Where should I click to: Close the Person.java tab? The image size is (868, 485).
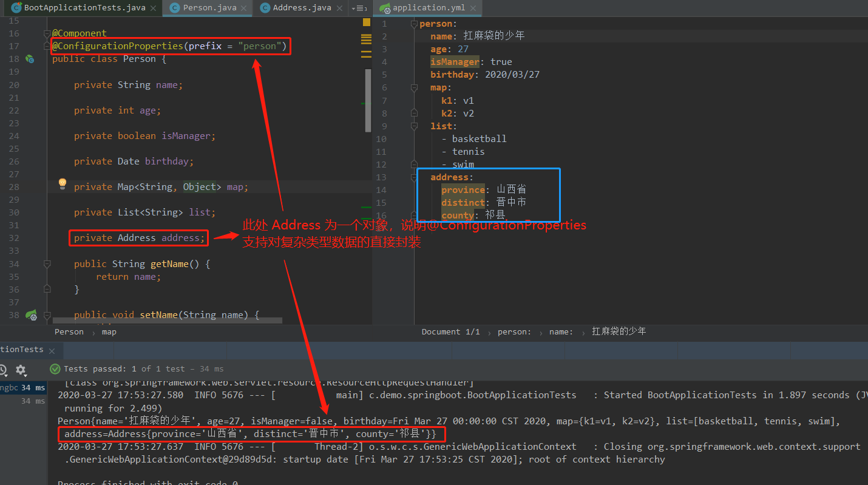243,8
